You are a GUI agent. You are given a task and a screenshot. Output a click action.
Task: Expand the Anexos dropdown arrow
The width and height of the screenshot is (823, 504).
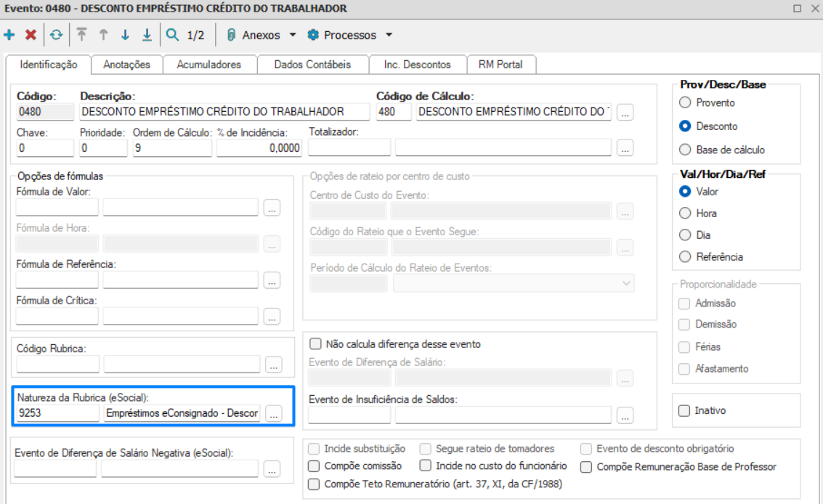(x=293, y=35)
